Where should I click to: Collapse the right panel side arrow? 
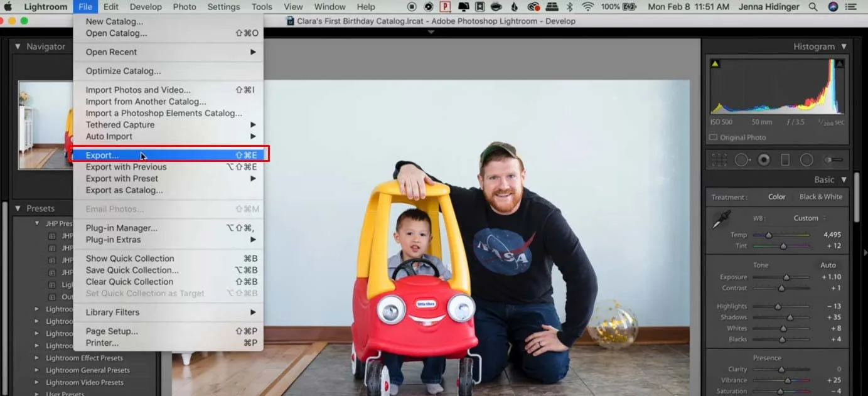tap(865, 252)
